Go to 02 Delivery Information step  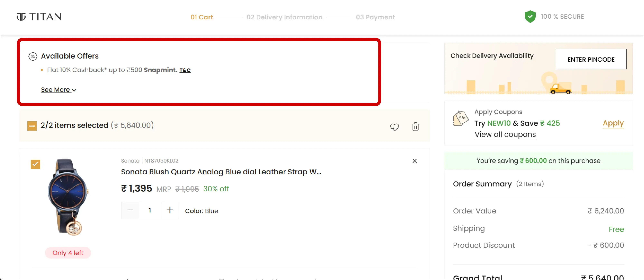pyautogui.click(x=284, y=17)
